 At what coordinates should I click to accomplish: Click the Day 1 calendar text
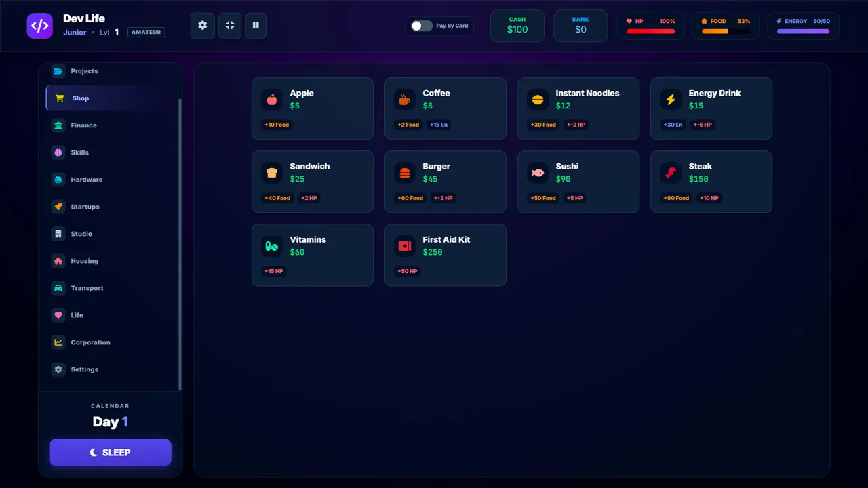[111, 422]
